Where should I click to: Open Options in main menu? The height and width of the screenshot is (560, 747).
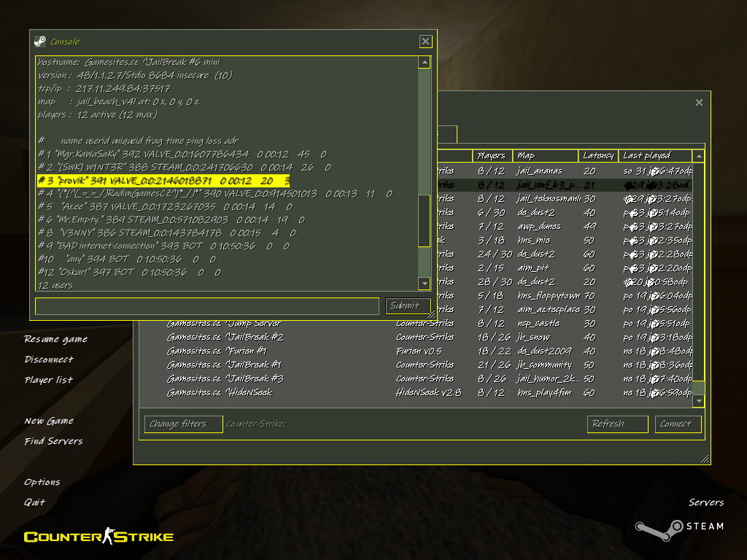pos(42,482)
